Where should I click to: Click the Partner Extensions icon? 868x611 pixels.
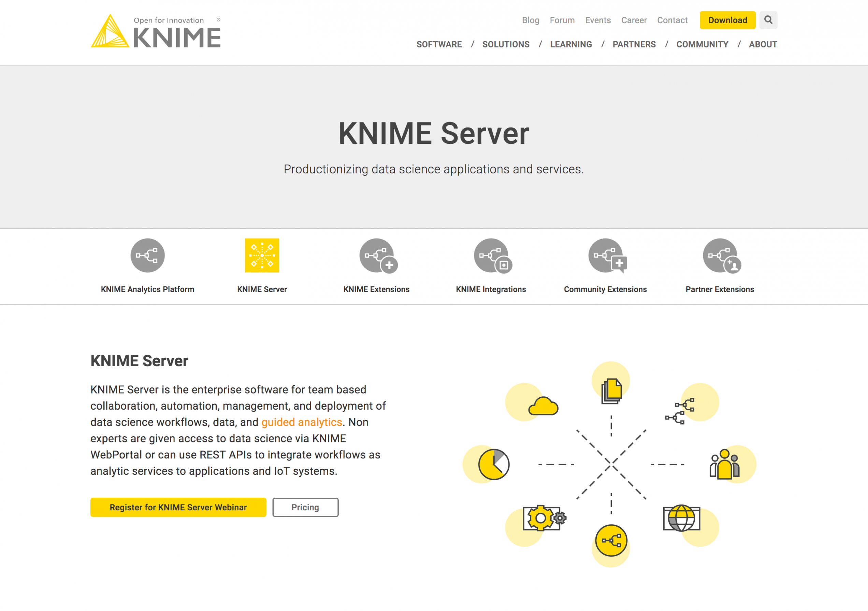[721, 256]
